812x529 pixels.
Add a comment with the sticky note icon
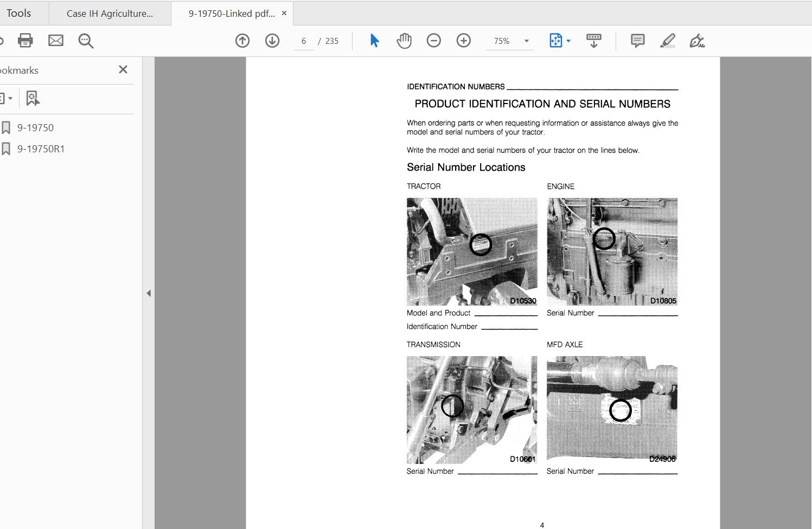tap(638, 41)
